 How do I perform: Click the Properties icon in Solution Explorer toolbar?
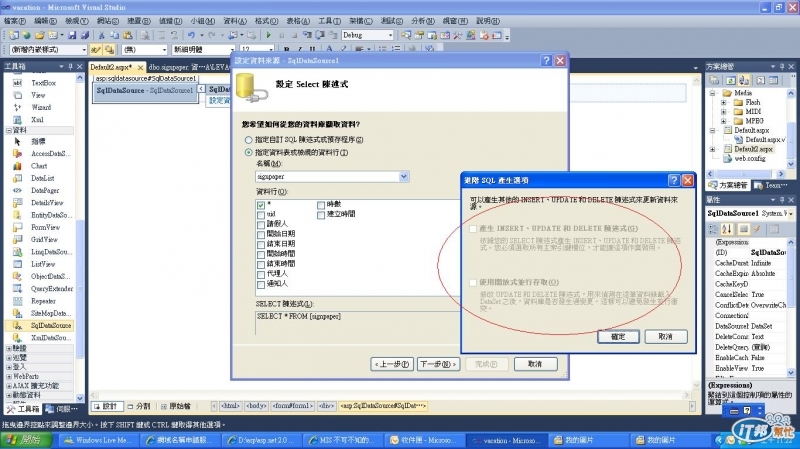[x=714, y=81]
